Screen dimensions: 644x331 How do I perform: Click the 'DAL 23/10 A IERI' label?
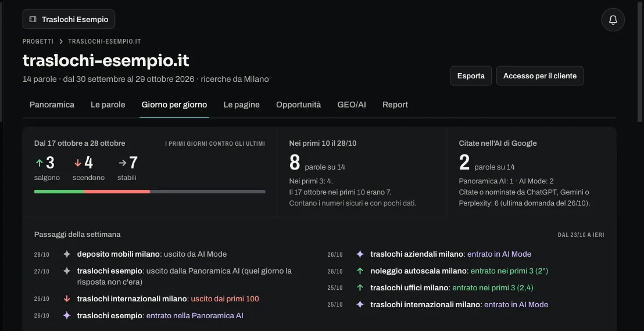(x=581, y=235)
